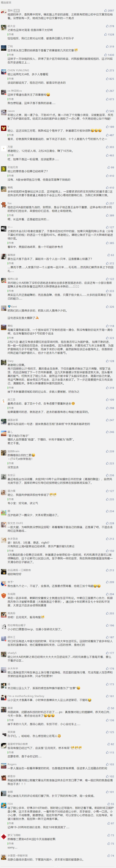116x868 pixels.
Task: Like Dary's comment showing 128 likes
Action: tap(110, 361)
